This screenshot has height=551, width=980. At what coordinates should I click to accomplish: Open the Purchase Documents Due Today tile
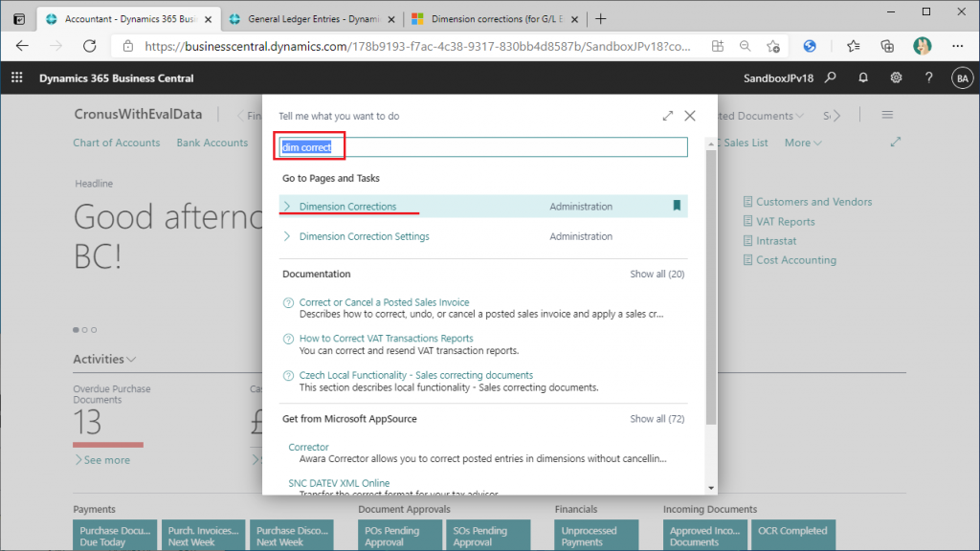[x=115, y=536]
